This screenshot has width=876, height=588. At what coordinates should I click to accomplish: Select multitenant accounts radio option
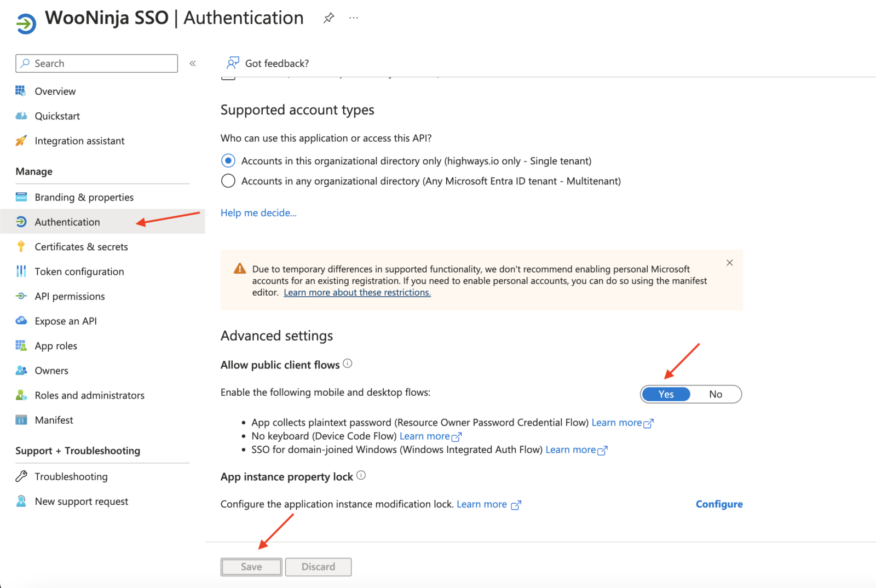(228, 181)
